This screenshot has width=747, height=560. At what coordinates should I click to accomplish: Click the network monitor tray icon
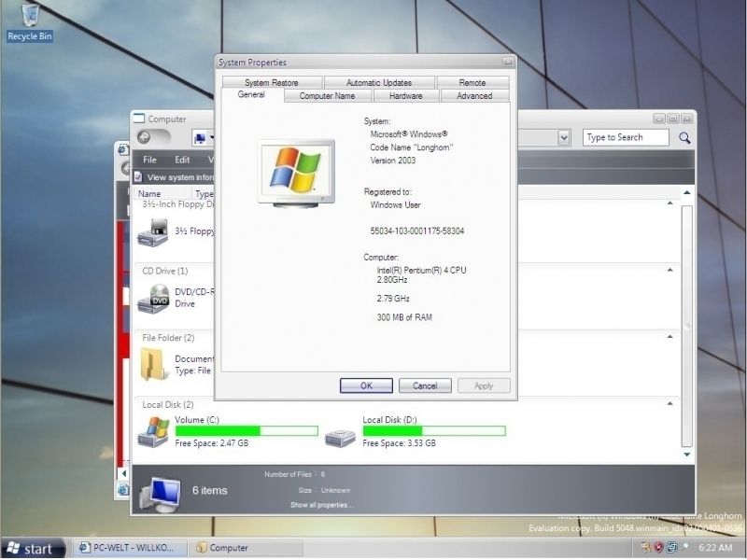point(671,547)
